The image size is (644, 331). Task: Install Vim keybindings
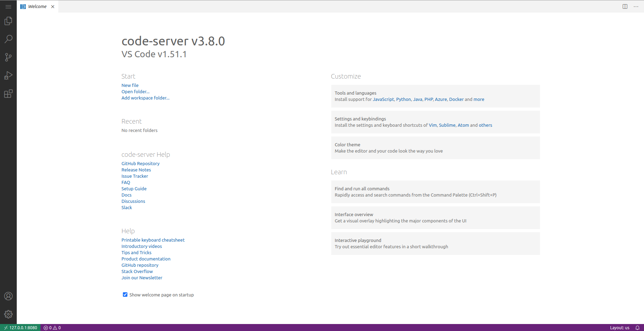(x=433, y=125)
